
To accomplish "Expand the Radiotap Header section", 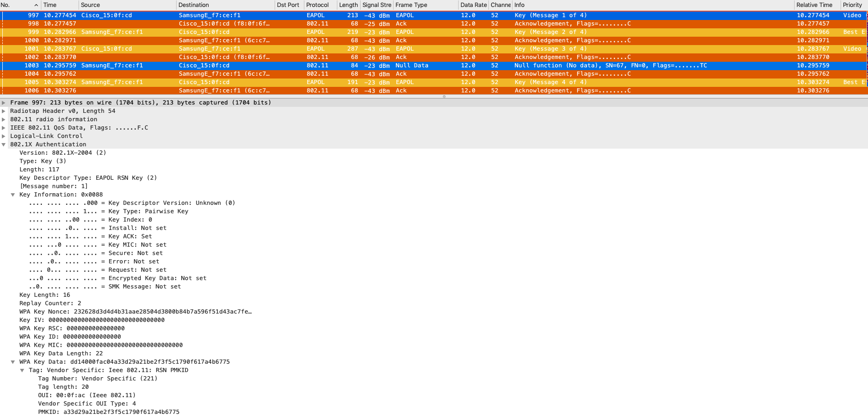I will tap(4, 111).
